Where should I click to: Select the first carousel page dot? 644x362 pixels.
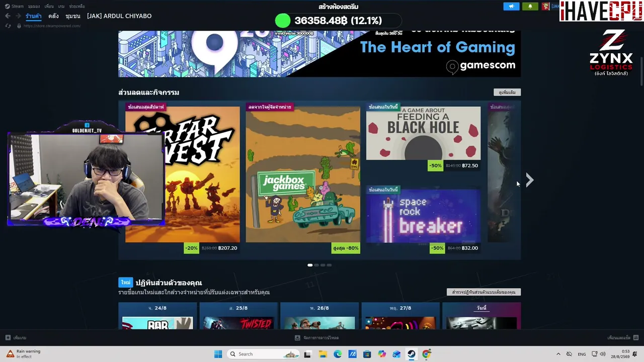[x=310, y=265]
